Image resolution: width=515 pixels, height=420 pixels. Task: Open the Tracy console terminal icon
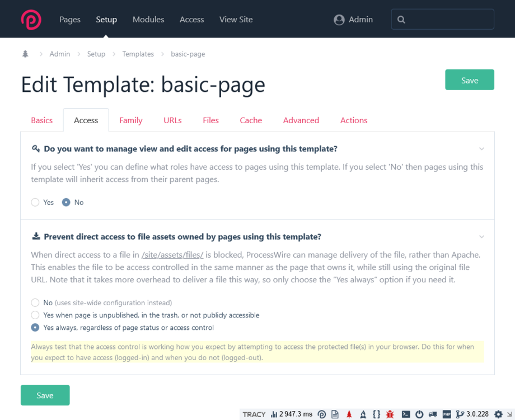click(406, 414)
